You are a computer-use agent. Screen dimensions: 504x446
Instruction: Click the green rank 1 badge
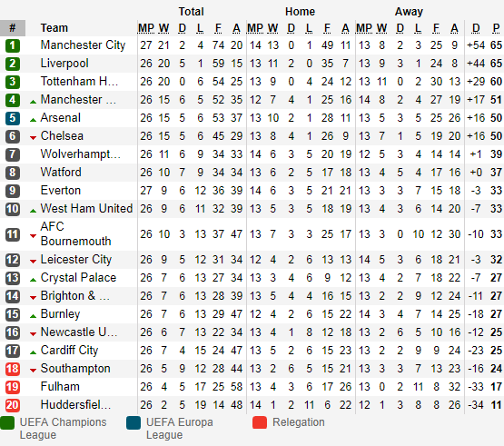pos(13,45)
